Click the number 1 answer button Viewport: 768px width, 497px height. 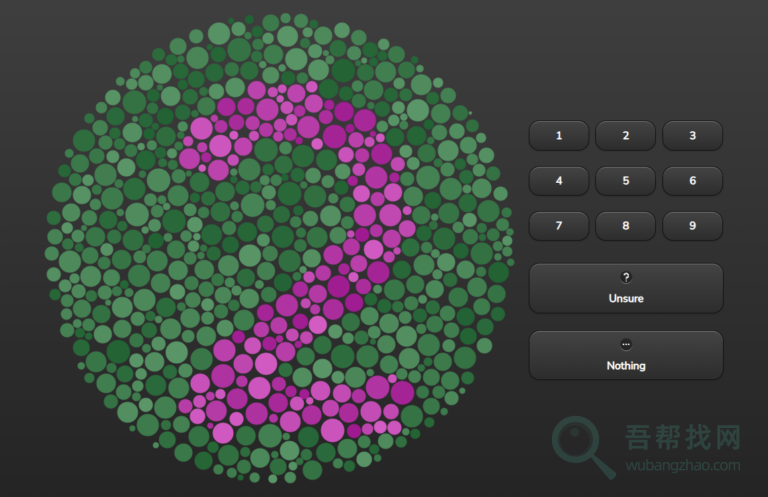(x=558, y=136)
